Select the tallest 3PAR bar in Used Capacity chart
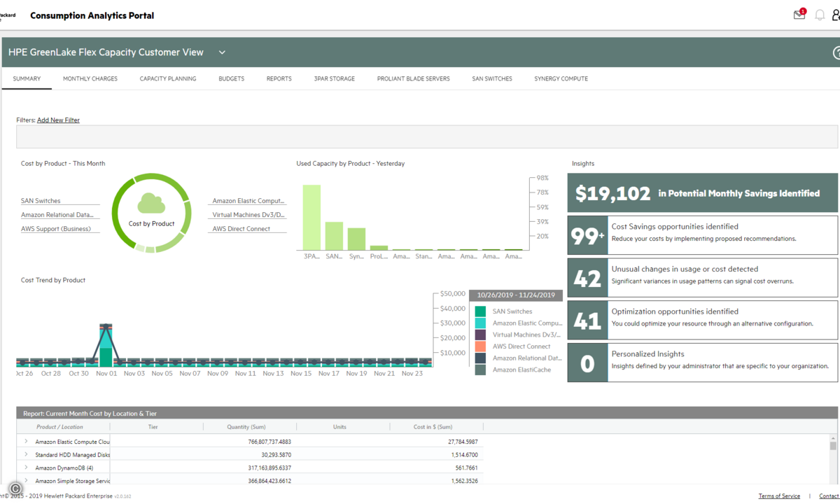Screen dimensions: 840x504 pyautogui.click(x=311, y=217)
